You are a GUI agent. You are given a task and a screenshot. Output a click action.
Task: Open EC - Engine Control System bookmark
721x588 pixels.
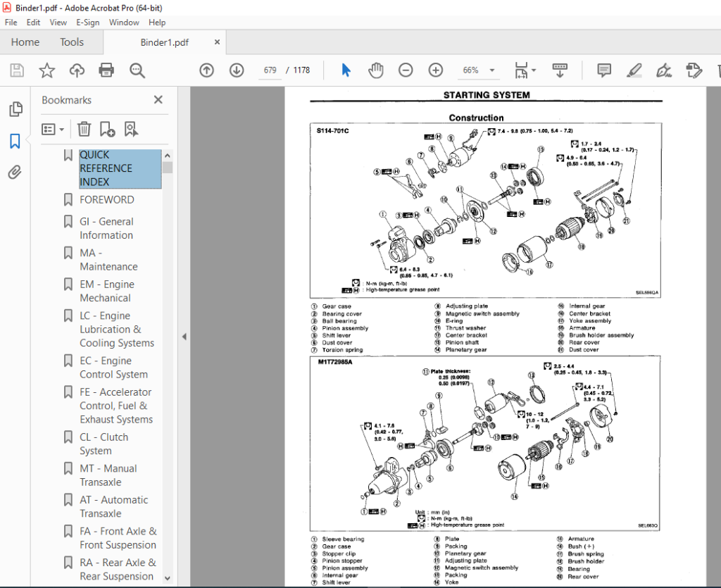[x=113, y=368]
